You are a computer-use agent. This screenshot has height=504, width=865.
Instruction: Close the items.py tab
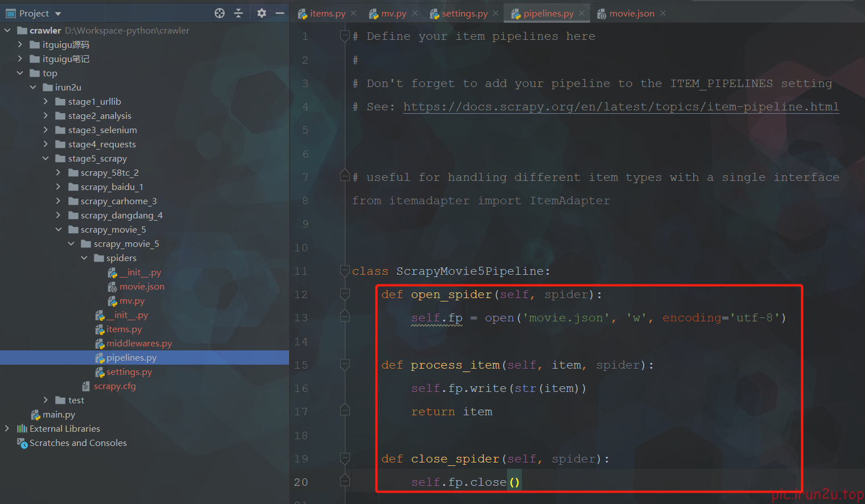point(353,13)
